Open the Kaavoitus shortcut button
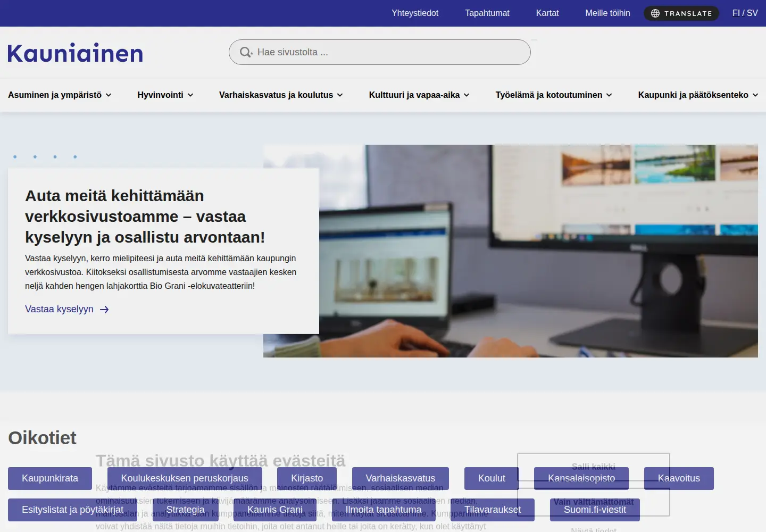The width and height of the screenshot is (766, 532). [679, 478]
